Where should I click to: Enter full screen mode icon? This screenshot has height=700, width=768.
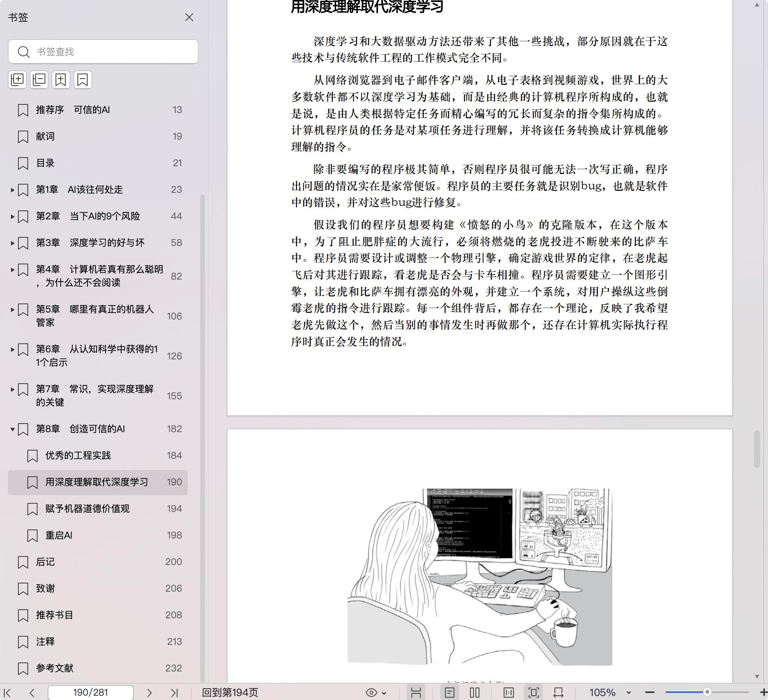534,693
